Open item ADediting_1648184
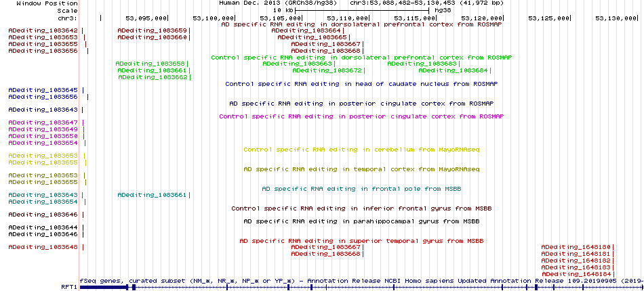 [x=576, y=274]
